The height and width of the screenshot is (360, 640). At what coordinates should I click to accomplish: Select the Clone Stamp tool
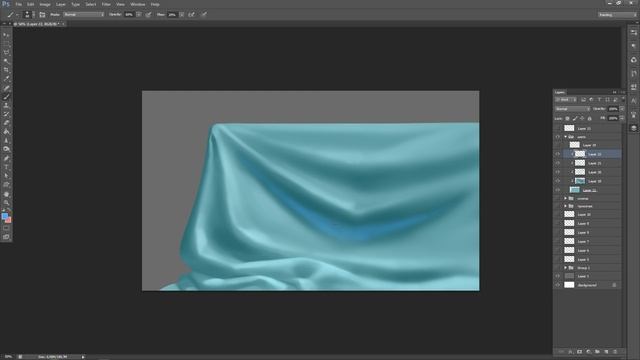[x=6, y=105]
